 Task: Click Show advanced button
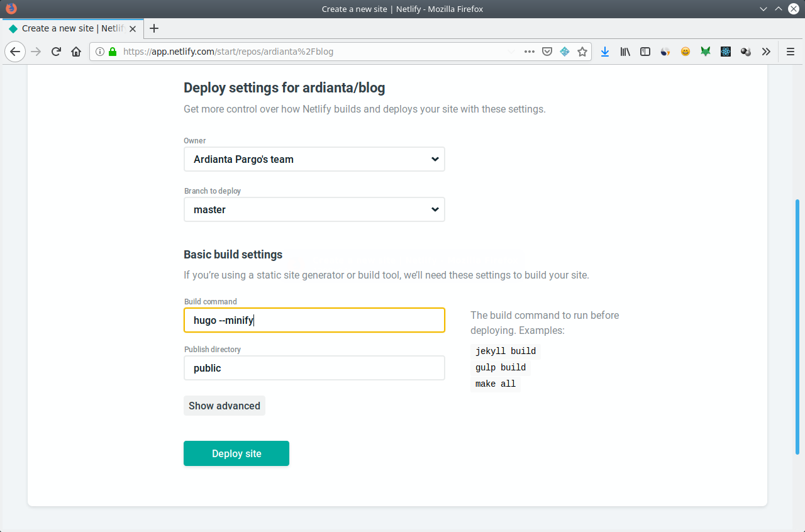coord(225,406)
